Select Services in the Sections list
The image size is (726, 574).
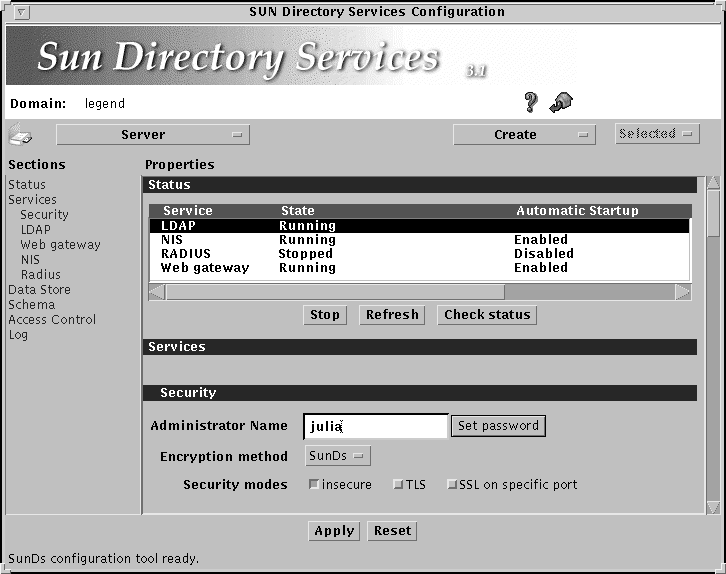32,200
